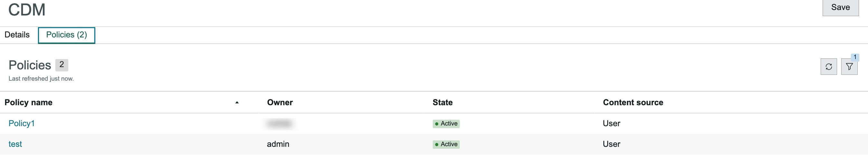Sort by Content source column header
Viewport: 868px width, 162px height.
[x=633, y=102]
